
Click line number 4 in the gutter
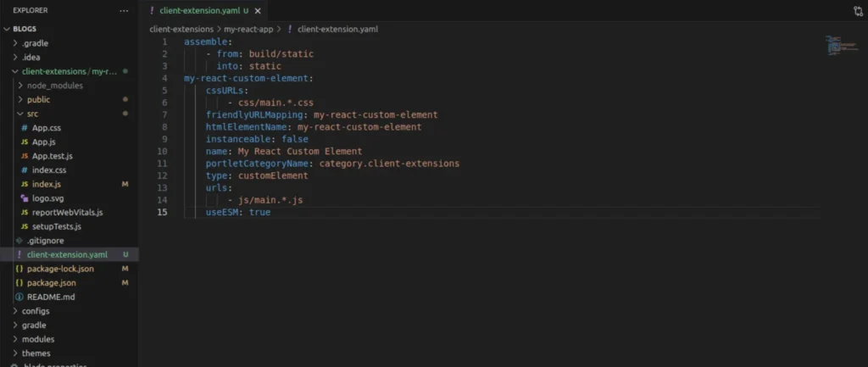164,79
